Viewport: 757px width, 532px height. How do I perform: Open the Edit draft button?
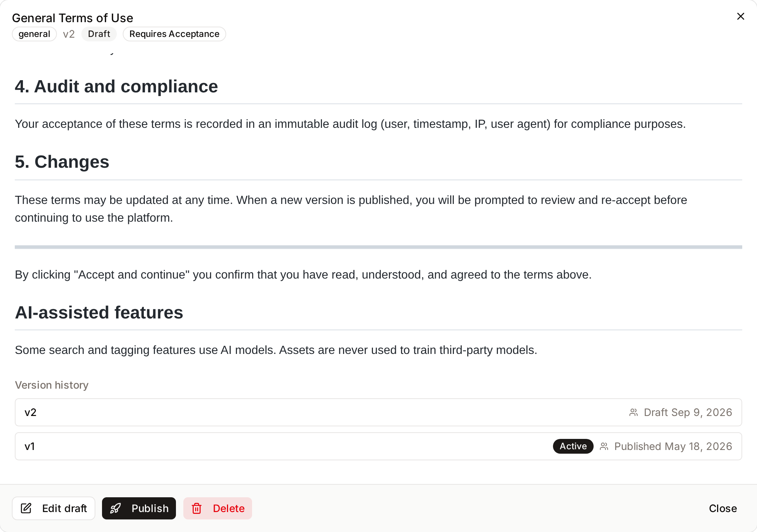coord(54,508)
